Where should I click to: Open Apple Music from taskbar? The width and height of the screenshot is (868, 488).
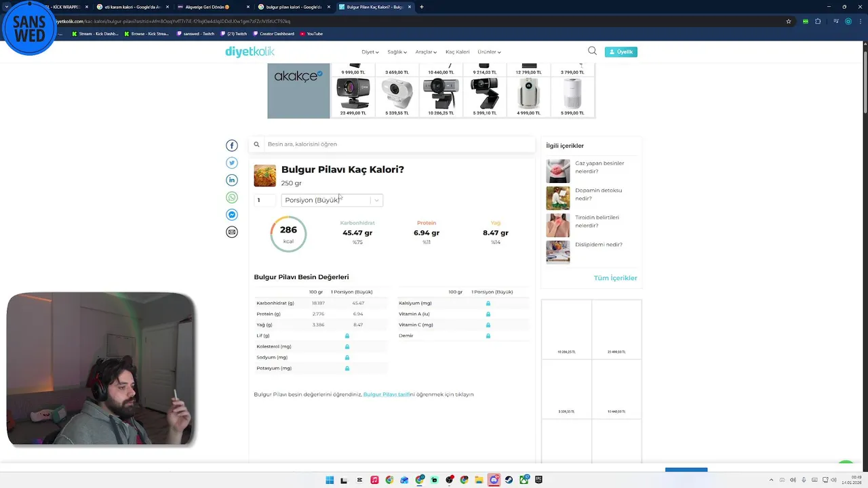click(x=374, y=480)
